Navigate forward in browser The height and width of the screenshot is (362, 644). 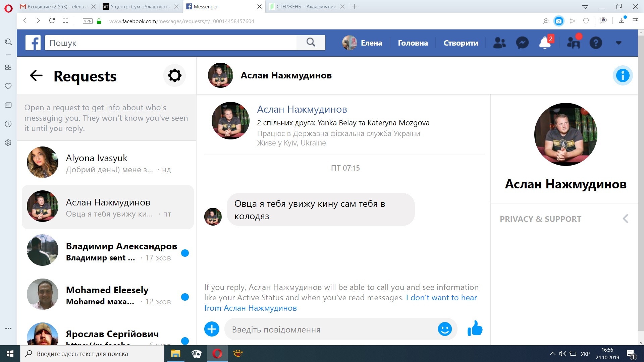pos(38,21)
